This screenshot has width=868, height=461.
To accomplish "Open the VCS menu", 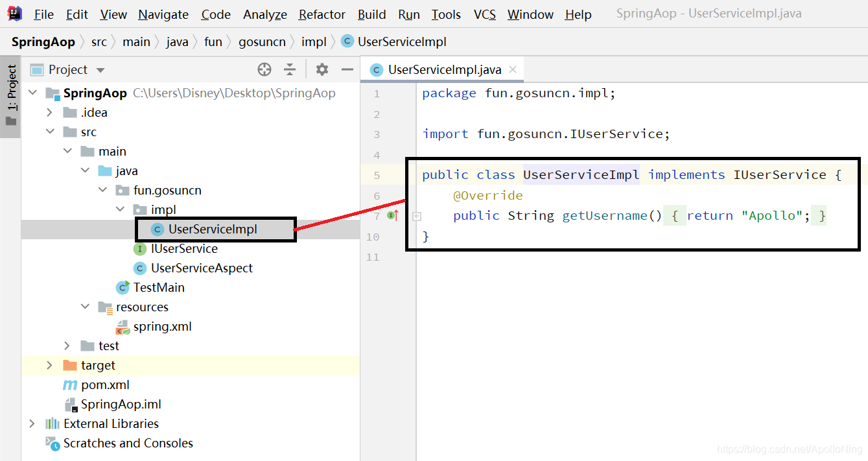I will coord(485,14).
